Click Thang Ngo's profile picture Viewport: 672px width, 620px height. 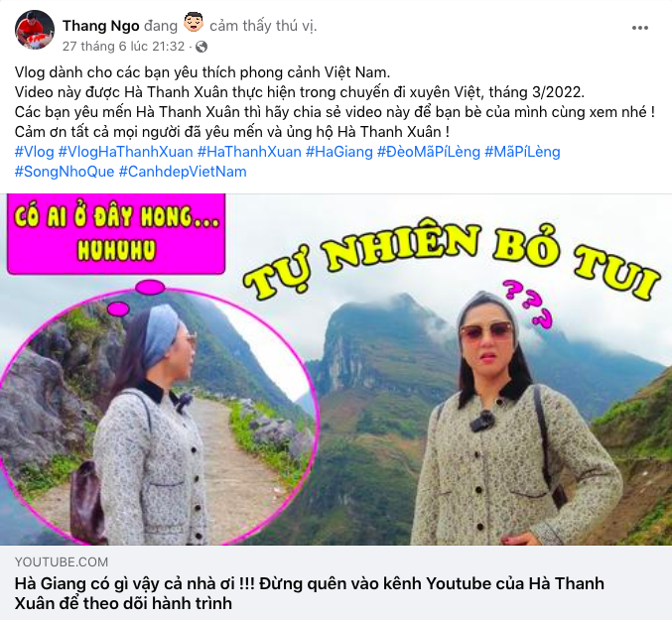coord(35,30)
